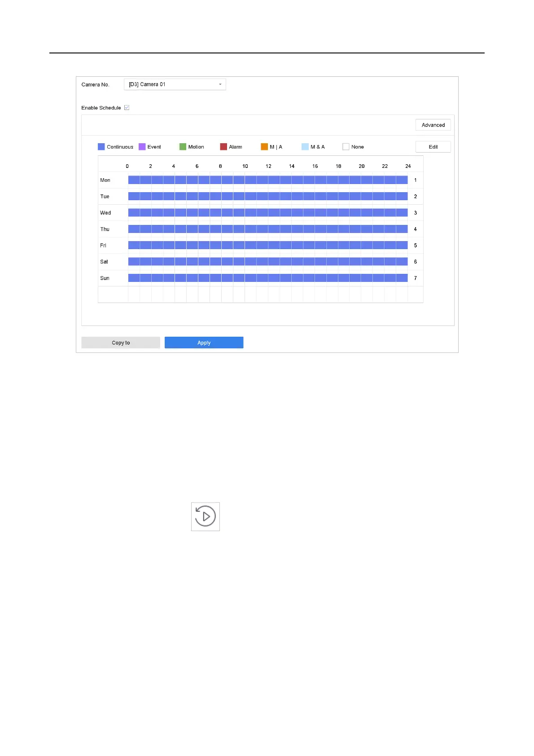Screen dimensions: 534x756
Task: Click the Mon schedule bar
Action: click(x=268, y=180)
